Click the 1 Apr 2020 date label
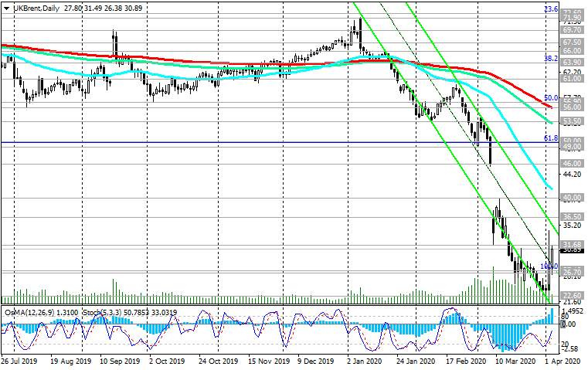 (x=563, y=361)
